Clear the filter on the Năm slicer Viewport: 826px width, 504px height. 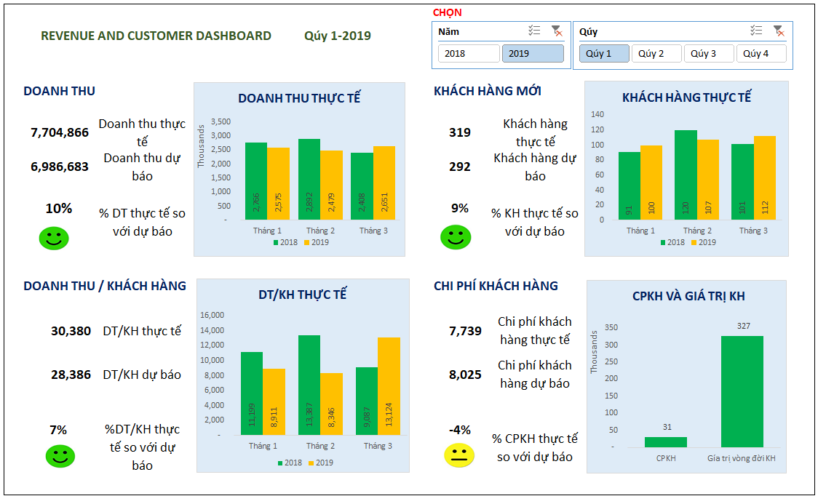pos(557,31)
